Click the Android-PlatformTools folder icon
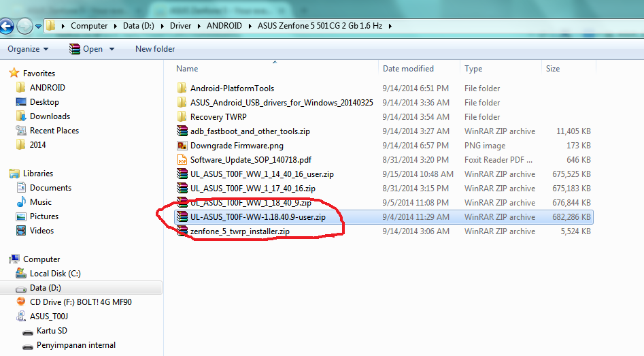644x356 pixels. (182, 88)
